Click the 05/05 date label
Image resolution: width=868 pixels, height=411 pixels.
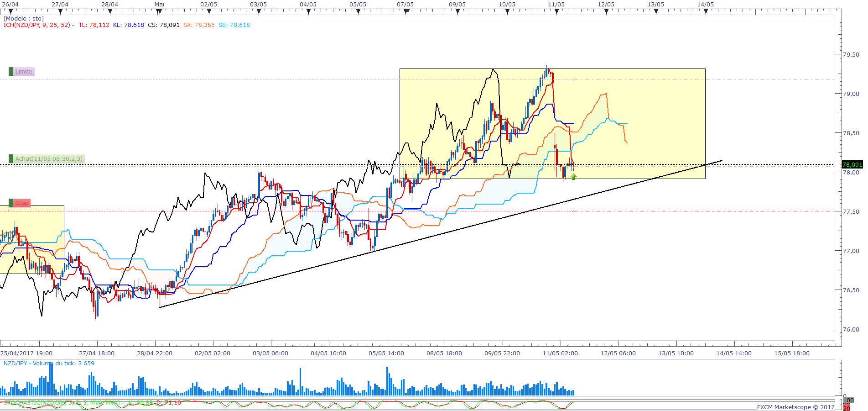point(358,5)
